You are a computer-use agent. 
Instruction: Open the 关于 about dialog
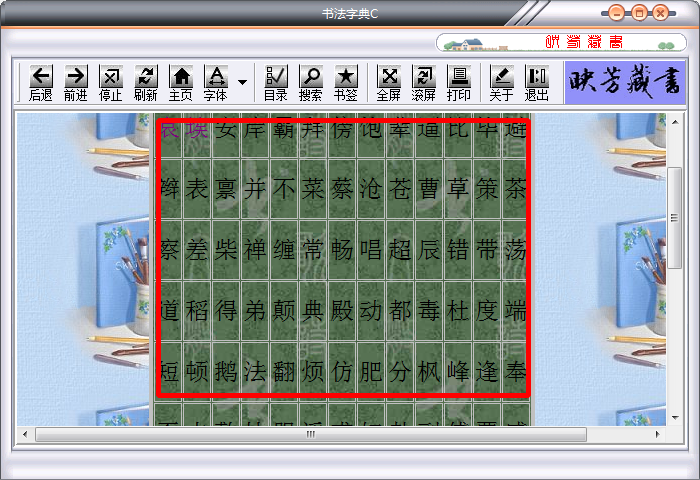pos(501,83)
